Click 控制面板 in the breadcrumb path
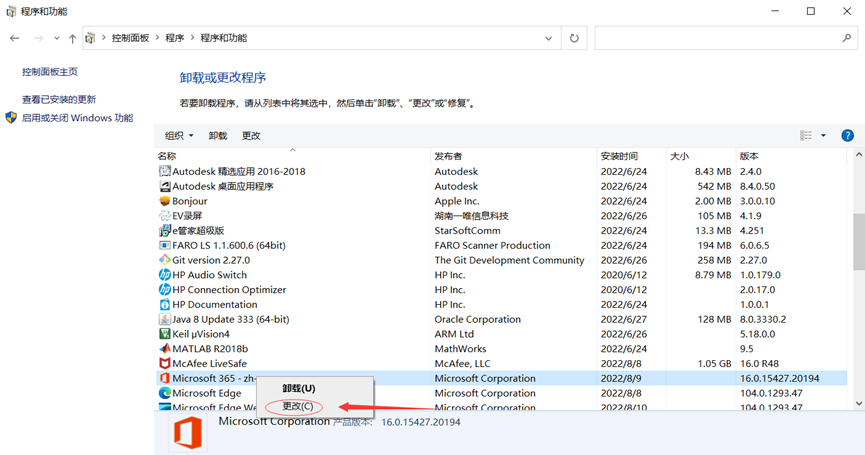This screenshot has width=865, height=455. [130, 38]
